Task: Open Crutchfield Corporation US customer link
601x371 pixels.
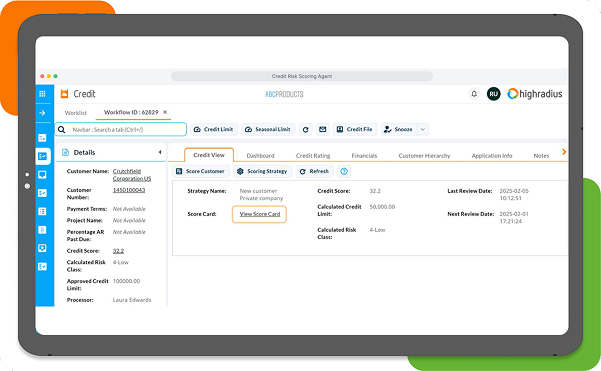Action: (132, 175)
